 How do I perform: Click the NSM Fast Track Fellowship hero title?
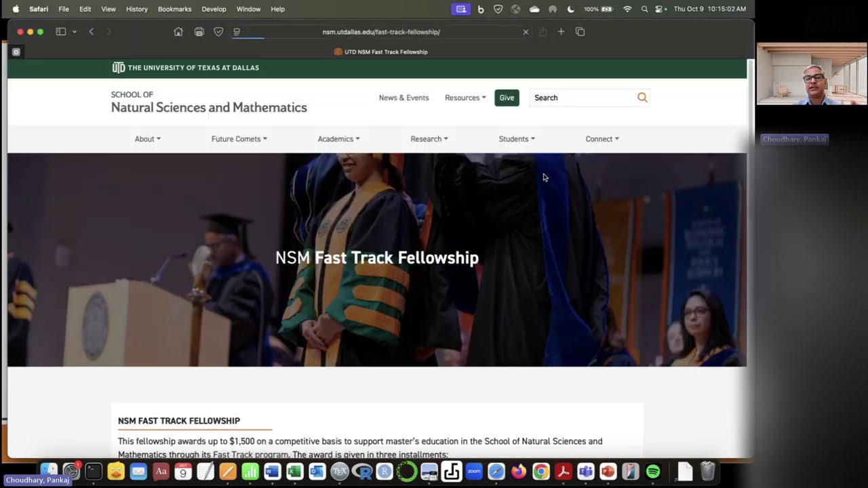tap(377, 258)
